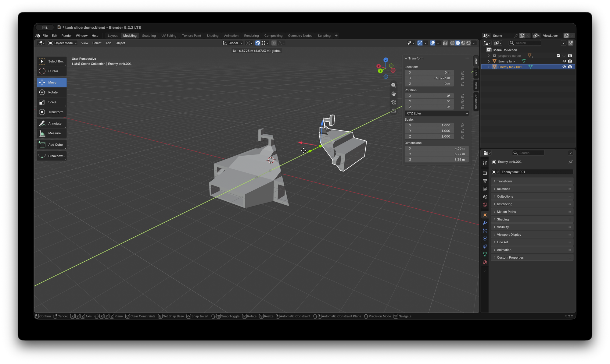This screenshot has width=610, height=364.
Task: Open the Object Data mesh properties tab
Action: [x=485, y=254]
